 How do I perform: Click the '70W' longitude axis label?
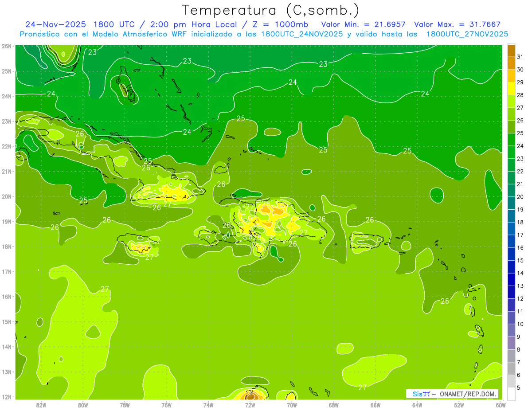click(292, 405)
